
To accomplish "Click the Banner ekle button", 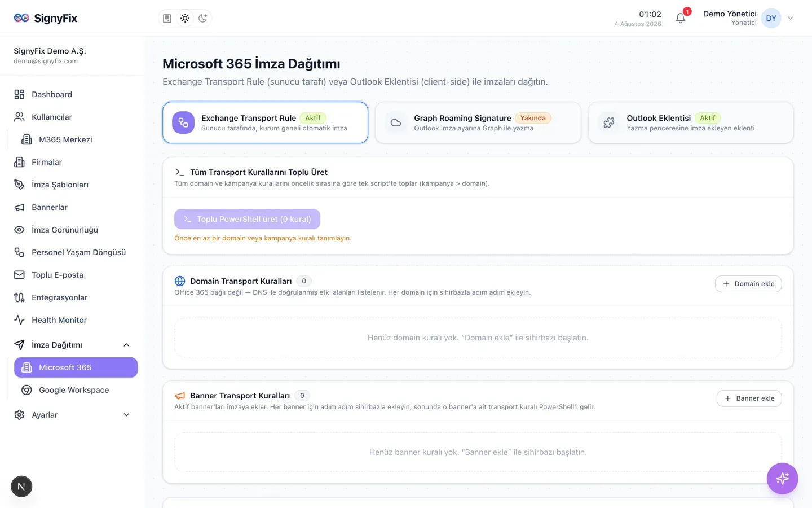I will point(749,398).
